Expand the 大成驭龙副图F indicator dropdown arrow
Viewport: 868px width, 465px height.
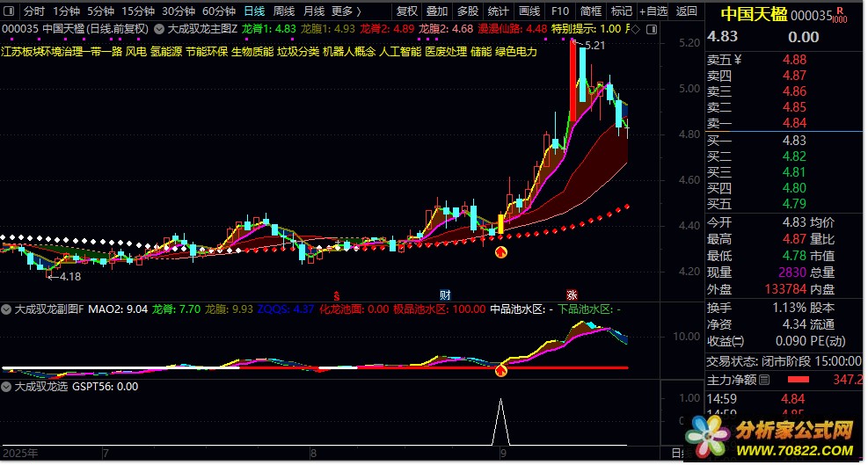coord(6,309)
